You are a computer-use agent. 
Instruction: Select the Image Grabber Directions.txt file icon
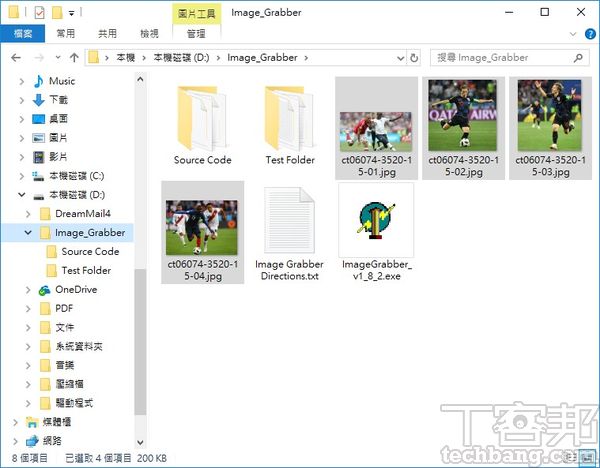click(289, 224)
